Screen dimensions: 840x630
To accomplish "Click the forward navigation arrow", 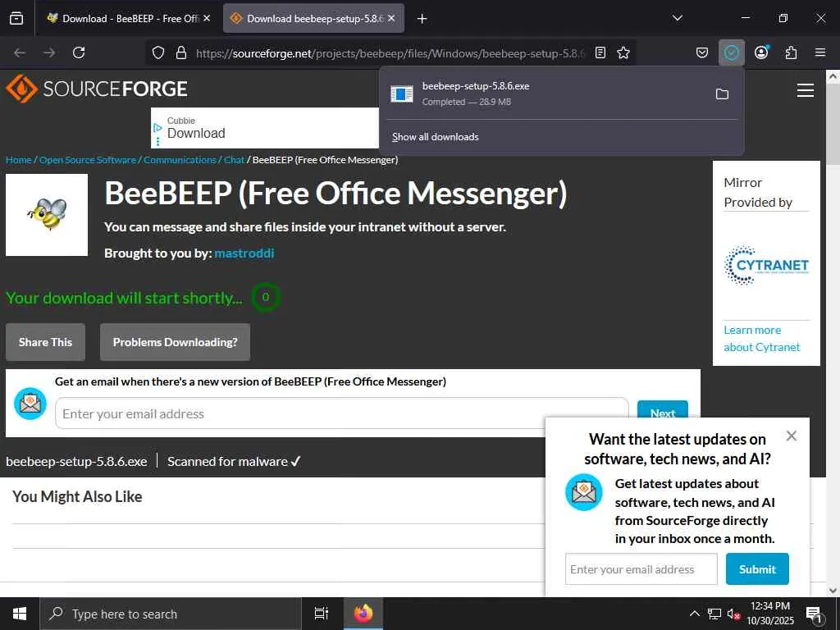I will pyautogui.click(x=49, y=52).
